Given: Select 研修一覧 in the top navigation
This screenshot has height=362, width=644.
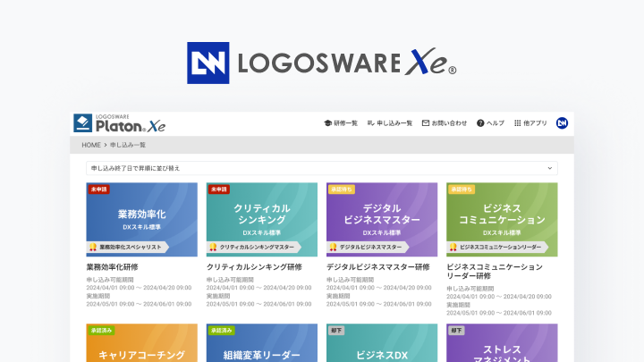Looking at the screenshot, I should (345, 122).
